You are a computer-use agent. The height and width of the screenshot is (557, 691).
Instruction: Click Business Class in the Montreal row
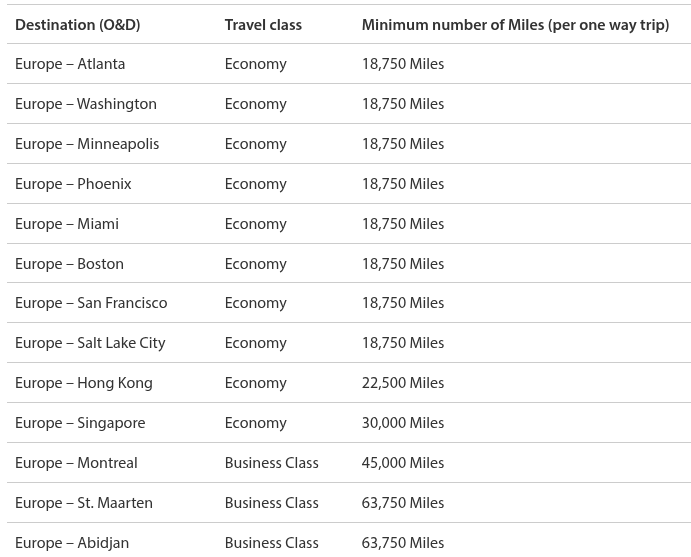(x=271, y=463)
